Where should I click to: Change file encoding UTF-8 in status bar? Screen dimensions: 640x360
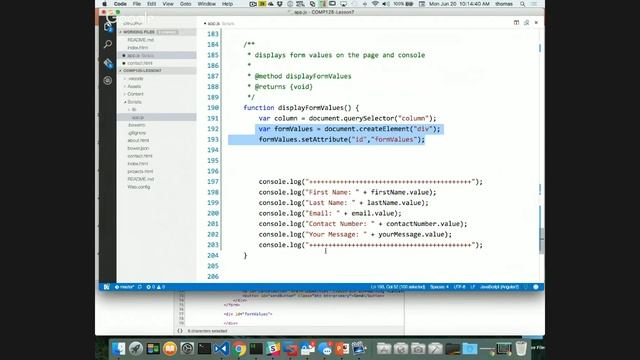click(x=460, y=287)
